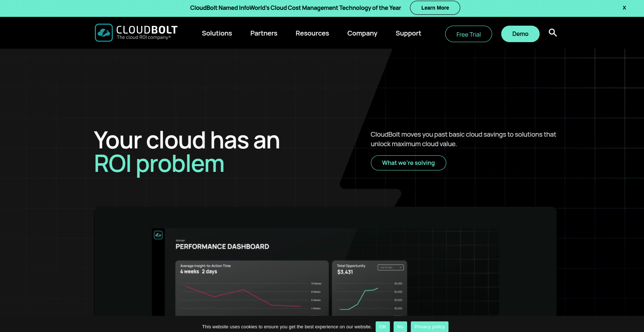Open the search magnifier icon
The image size is (644, 332).
(552, 33)
